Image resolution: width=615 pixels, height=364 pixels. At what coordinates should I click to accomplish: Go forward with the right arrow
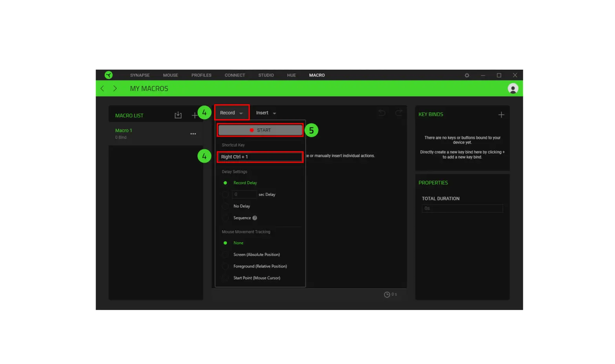pyautogui.click(x=115, y=89)
